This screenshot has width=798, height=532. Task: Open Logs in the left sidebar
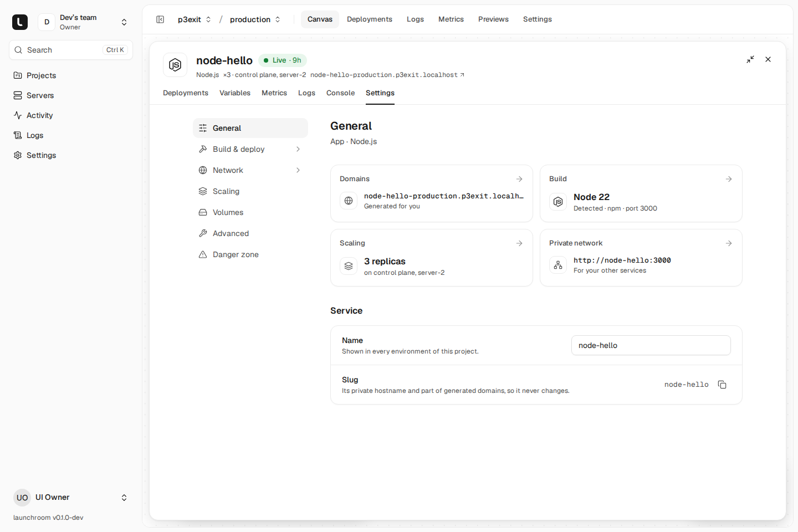[x=71, y=135]
